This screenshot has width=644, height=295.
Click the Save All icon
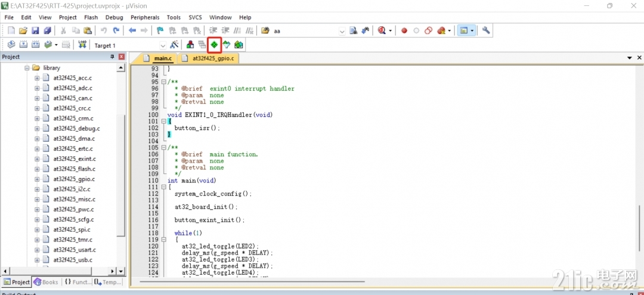coord(47,30)
